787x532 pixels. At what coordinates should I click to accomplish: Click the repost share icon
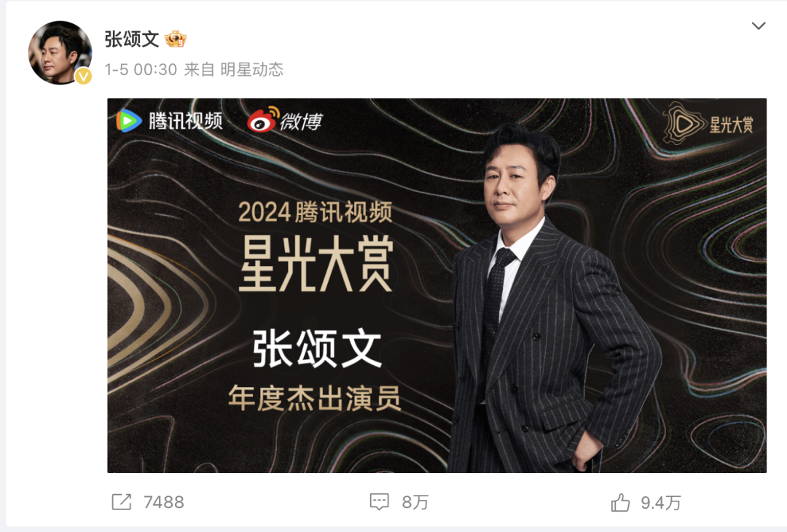[x=122, y=502]
